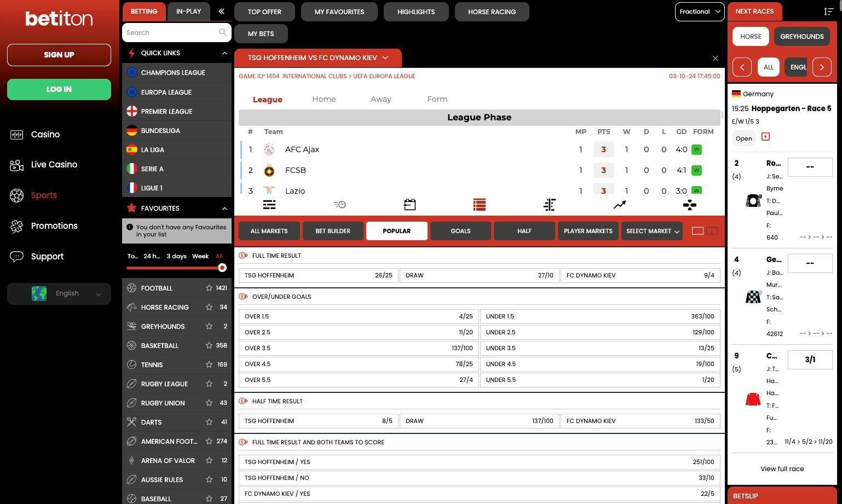Viewport: 842px width, 504px height.
Task: Open the trend graph icon tab
Action: point(620,205)
